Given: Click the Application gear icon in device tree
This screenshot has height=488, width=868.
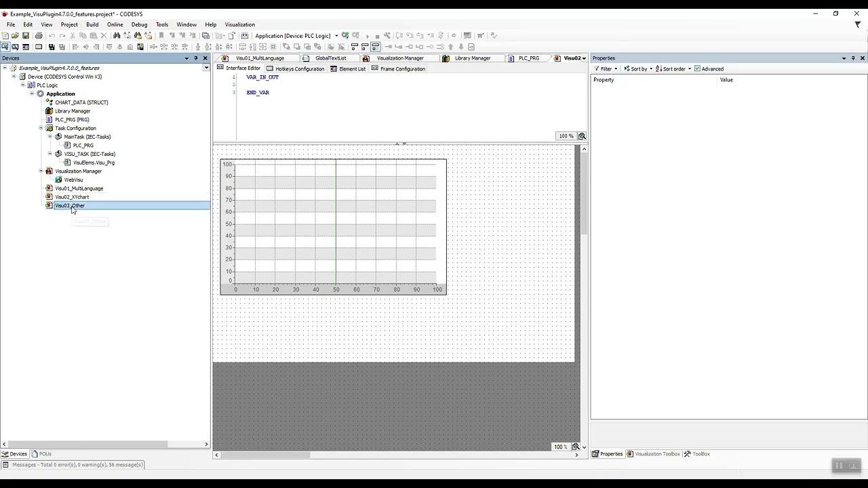Looking at the screenshot, I should (40, 94).
